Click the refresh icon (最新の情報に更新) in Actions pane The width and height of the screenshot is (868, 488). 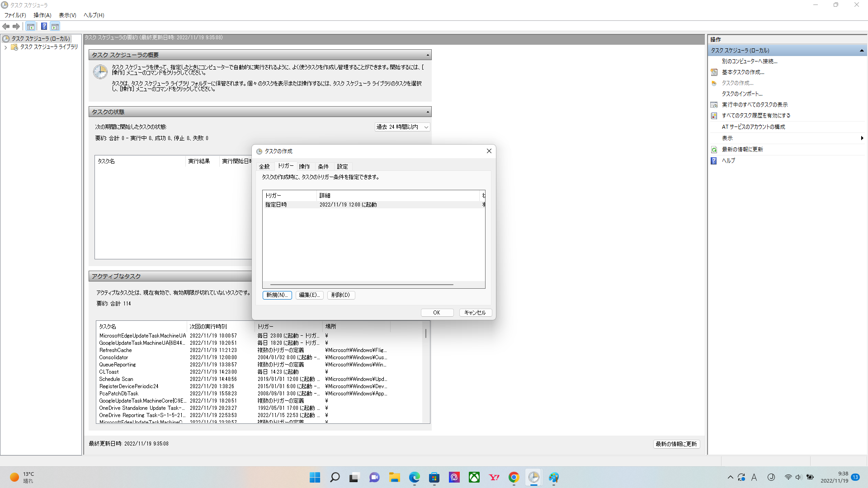[x=714, y=150]
